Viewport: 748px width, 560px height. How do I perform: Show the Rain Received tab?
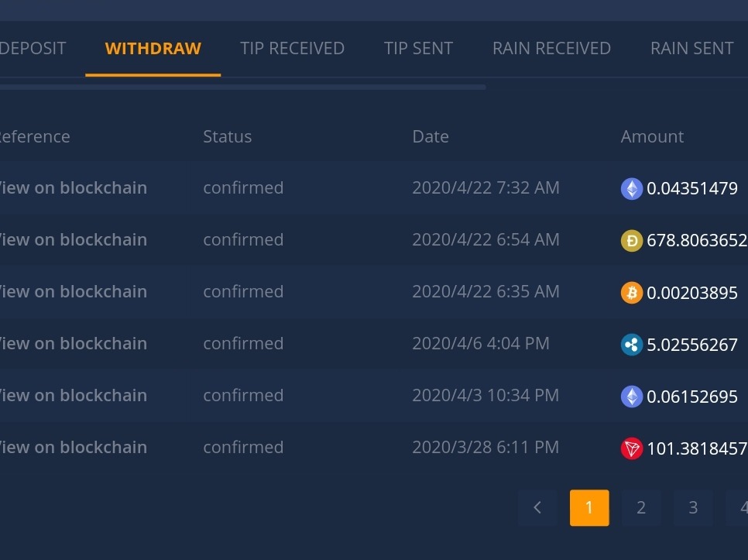[551, 48]
